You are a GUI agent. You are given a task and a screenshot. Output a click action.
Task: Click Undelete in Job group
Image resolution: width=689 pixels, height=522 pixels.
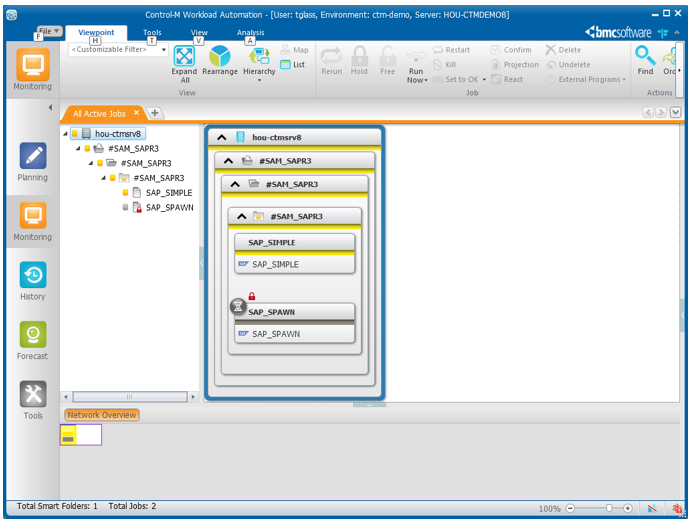568,65
